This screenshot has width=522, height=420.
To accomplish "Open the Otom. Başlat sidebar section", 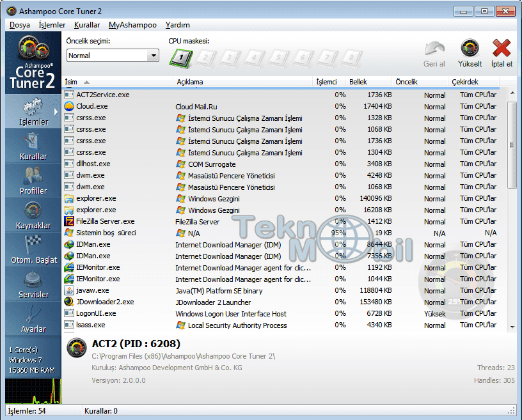I will (33, 250).
